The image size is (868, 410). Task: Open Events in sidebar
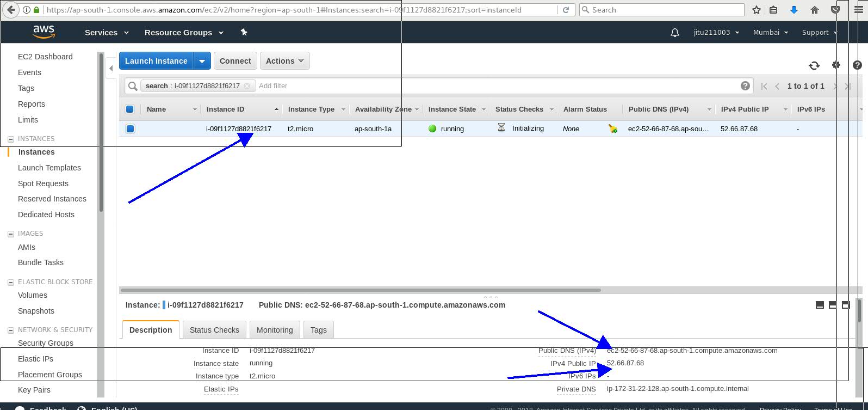(29, 72)
